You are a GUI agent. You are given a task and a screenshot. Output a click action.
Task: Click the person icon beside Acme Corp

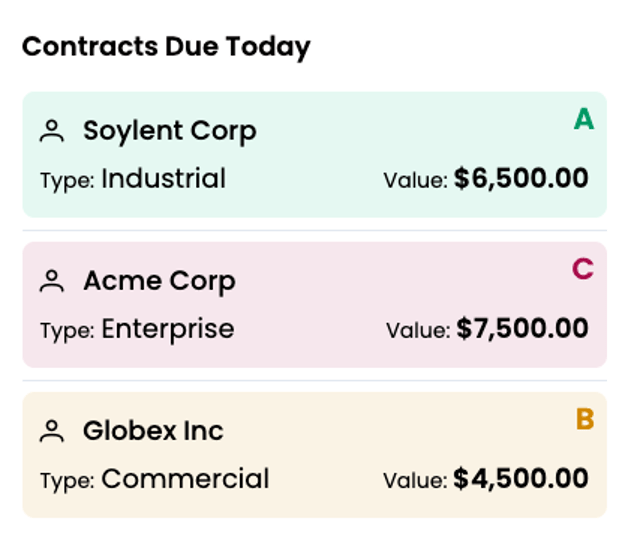coord(52,281)
